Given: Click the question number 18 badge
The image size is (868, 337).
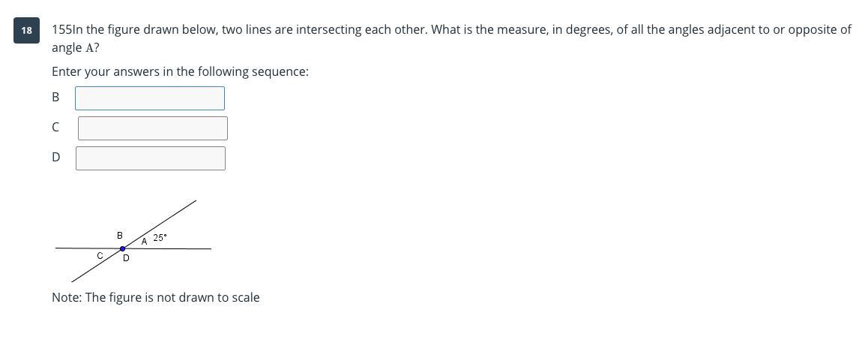Looking at the screenshot, I should point(27,31).
